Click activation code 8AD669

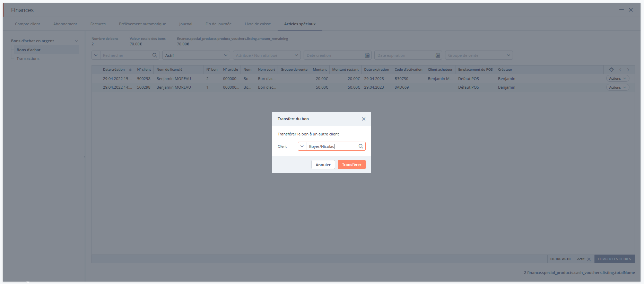[401, 87]
